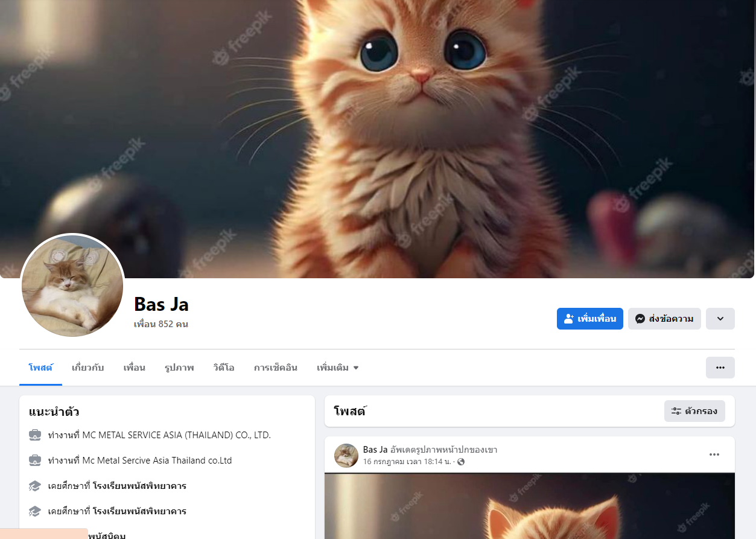Click the เพิ่มเพื่อน button

click(590, 319)
